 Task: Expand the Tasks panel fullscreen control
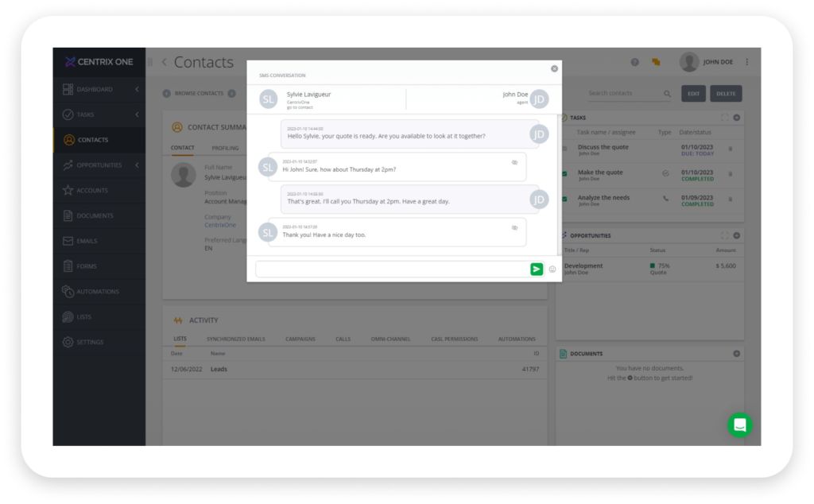[725, 117]
